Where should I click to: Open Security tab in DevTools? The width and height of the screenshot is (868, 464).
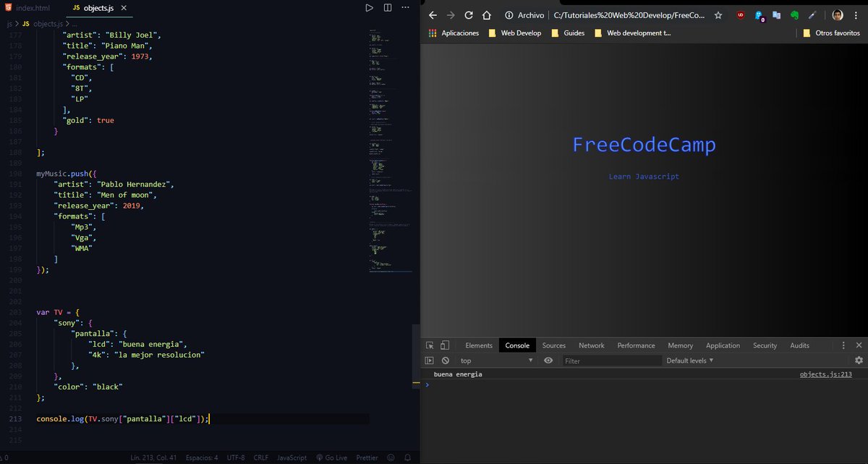pos(765,345)
